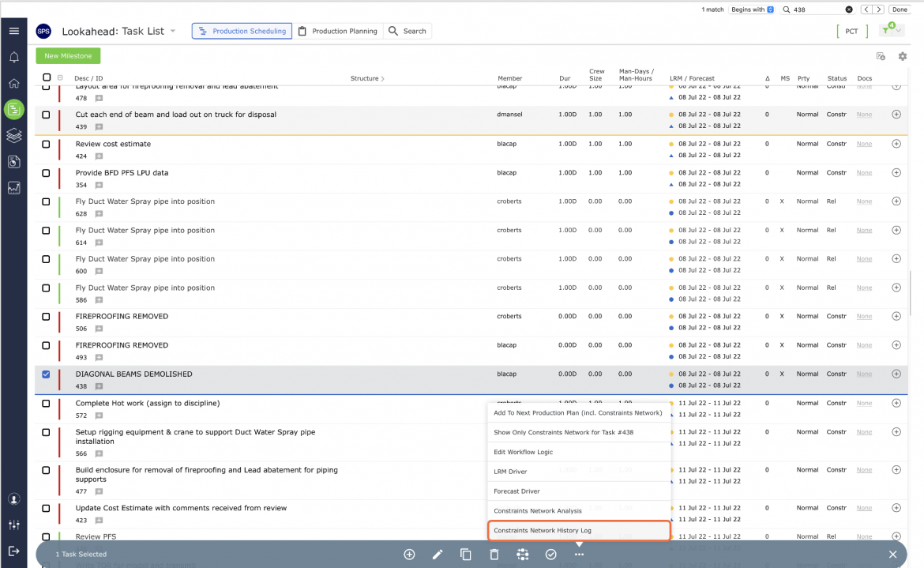The height and width of the screenshot is (568, 924).
Task: Open the hamburger menu in sidebar
Action: coord(14,31)
